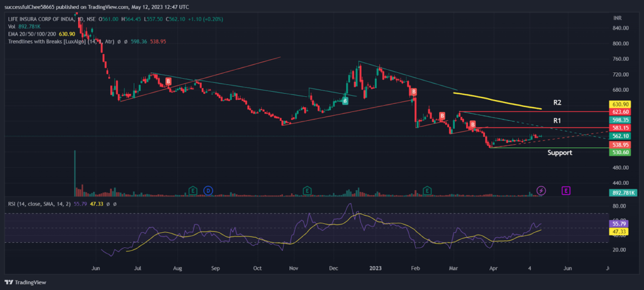
Task: Click the green B breakout marker near December
Action: pyautogui.click(x=345, y=100)
